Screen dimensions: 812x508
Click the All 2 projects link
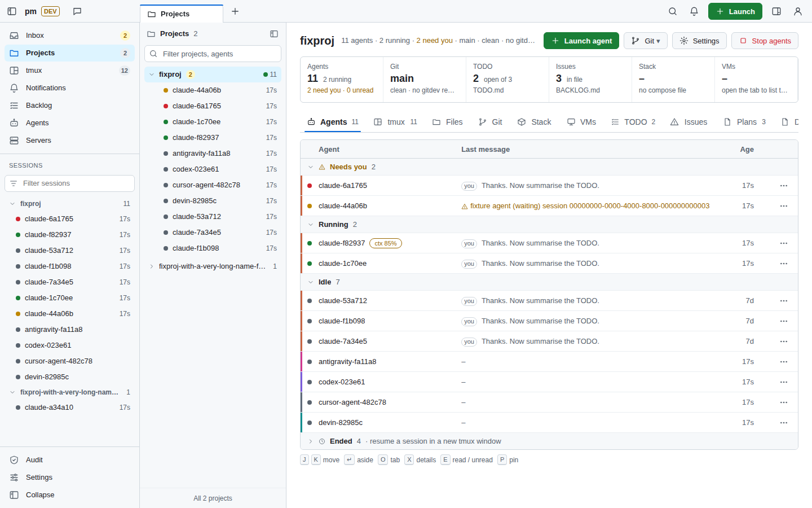tap(213, 498)
